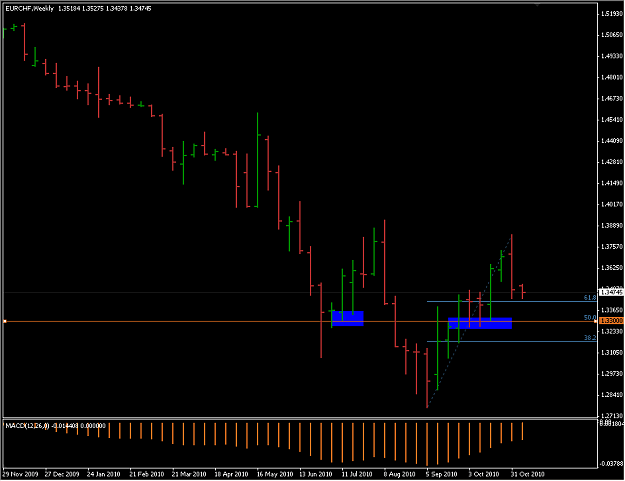Click the 1.28410 price axis label
The image size is (625, 481).
point(611,395)
